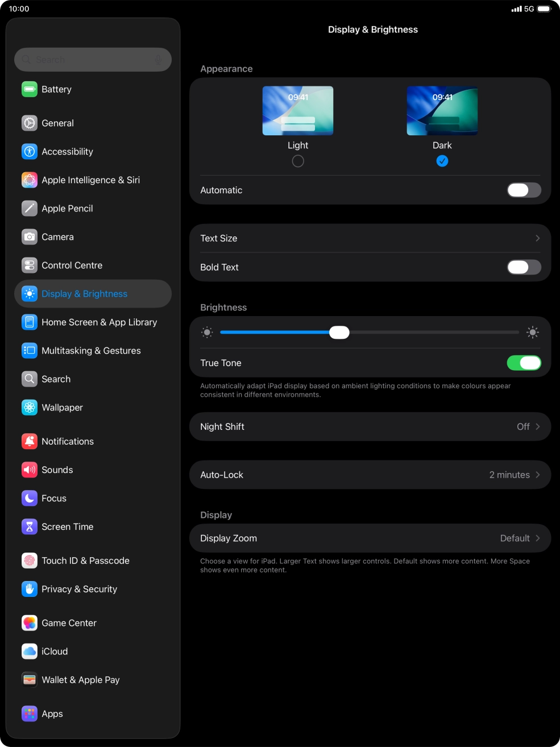Disable the True Tone switch
This screenshot has height=747, width=560.
click(x=524, y=363)
